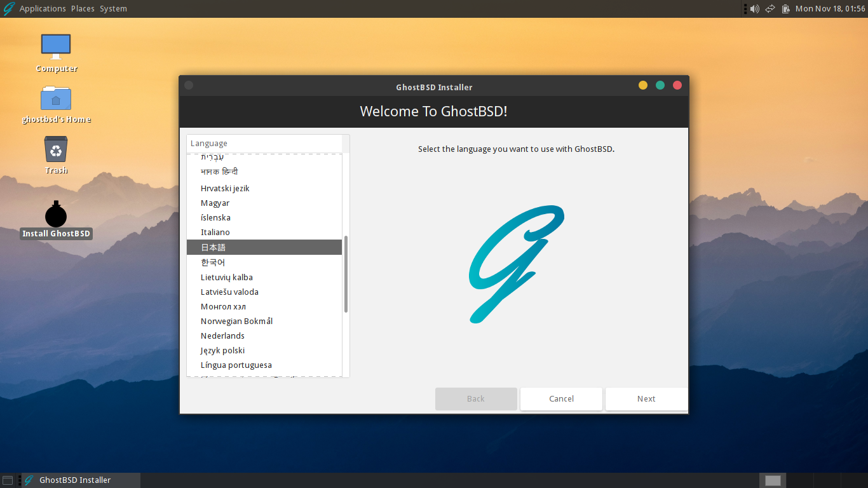The height and width of the screenshot is (488, 868).
Task: Click the active workspace in workspace switcher
Action: pos(773,480)
